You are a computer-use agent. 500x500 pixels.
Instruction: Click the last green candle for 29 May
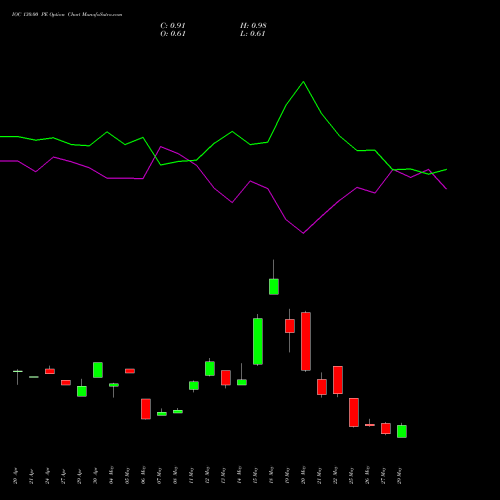(402, 431)
